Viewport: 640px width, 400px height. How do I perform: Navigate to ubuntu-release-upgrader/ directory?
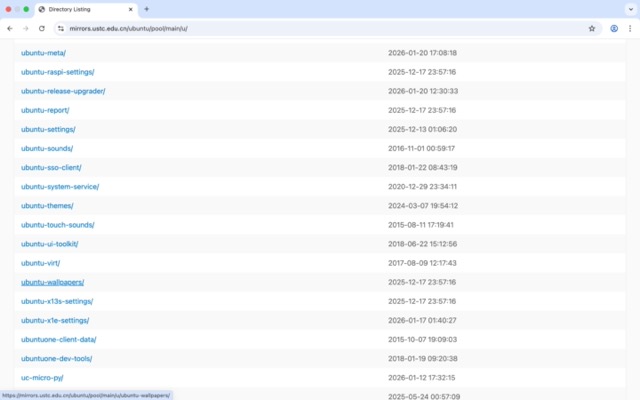[63, 91]
